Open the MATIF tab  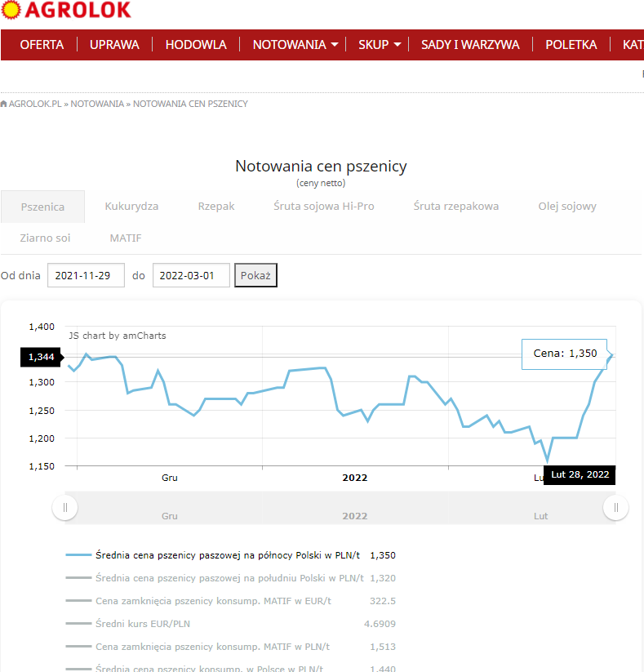pos(126,238)
